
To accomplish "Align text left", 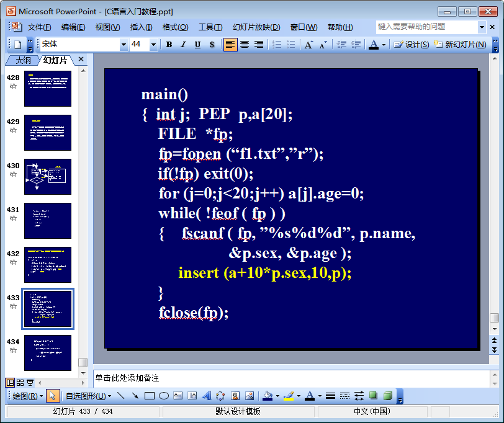I will 230,45.
